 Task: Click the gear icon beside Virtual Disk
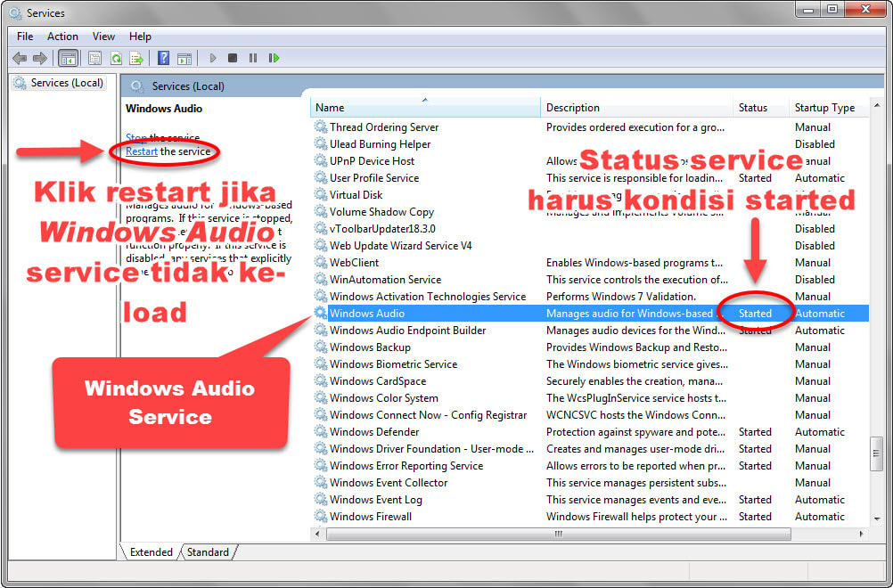[321, 195]
